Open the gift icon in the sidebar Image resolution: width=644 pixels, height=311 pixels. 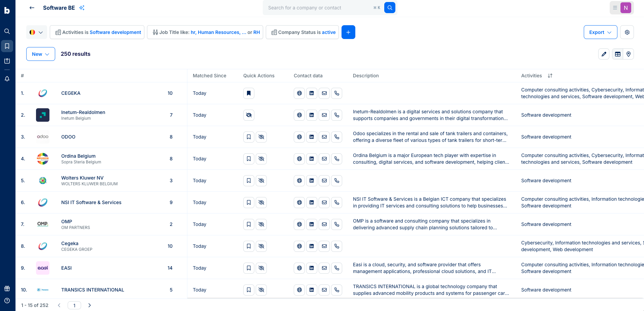click(x=7, y=288)
